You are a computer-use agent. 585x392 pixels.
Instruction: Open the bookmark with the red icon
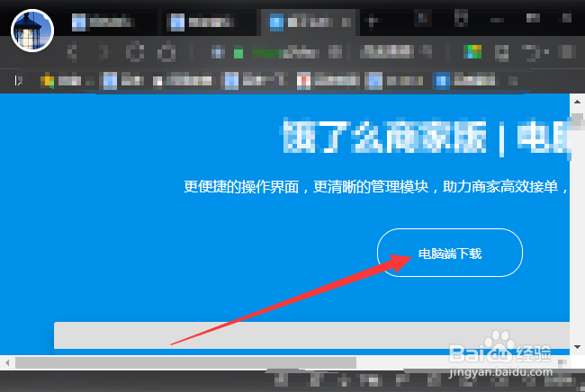tap(328, 81)
